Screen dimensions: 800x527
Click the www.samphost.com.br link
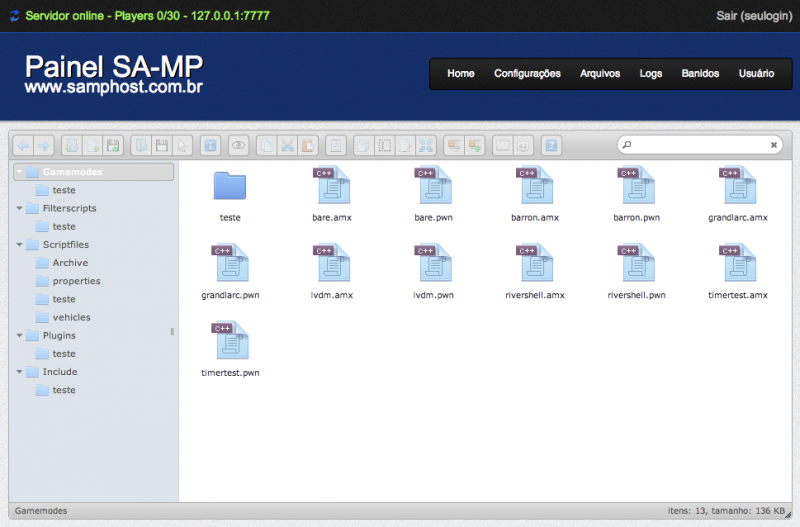(114, 87)
